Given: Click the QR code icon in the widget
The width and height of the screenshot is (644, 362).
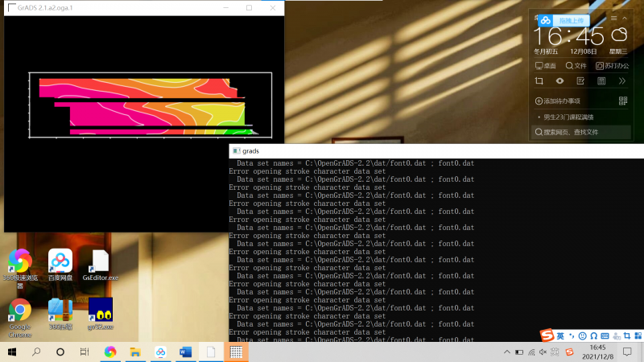Looking at the screenshot, I should 622,101.
